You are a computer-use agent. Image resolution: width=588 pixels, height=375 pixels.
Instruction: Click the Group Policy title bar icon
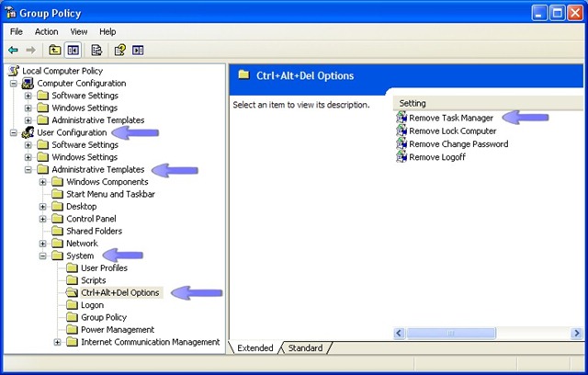click(x=11, y=13)
